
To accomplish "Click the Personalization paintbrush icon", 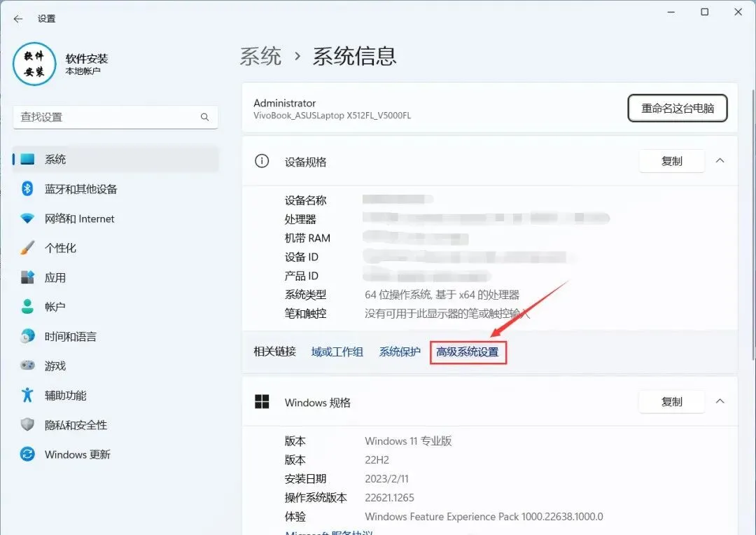I will 27,248.
